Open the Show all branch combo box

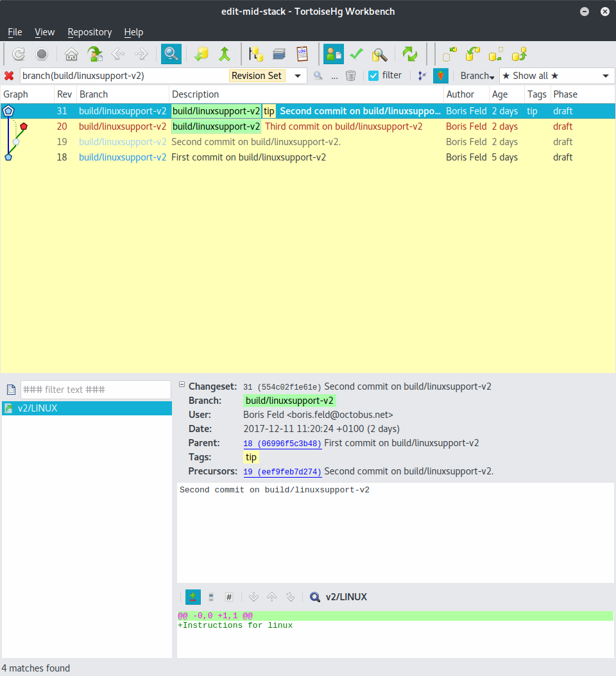[x=556, y=76]
